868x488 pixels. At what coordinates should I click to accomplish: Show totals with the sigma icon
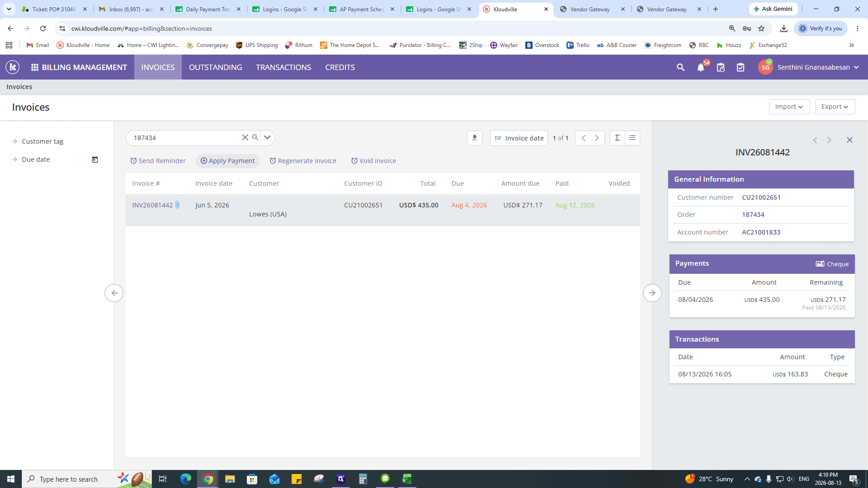[617, 138]
